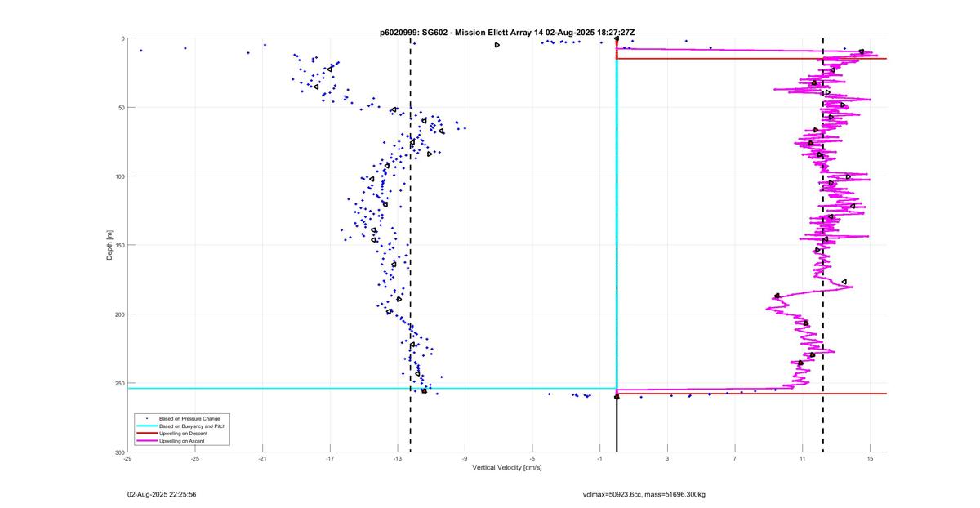Click the magenta line sample in the legend

(146, 441)
